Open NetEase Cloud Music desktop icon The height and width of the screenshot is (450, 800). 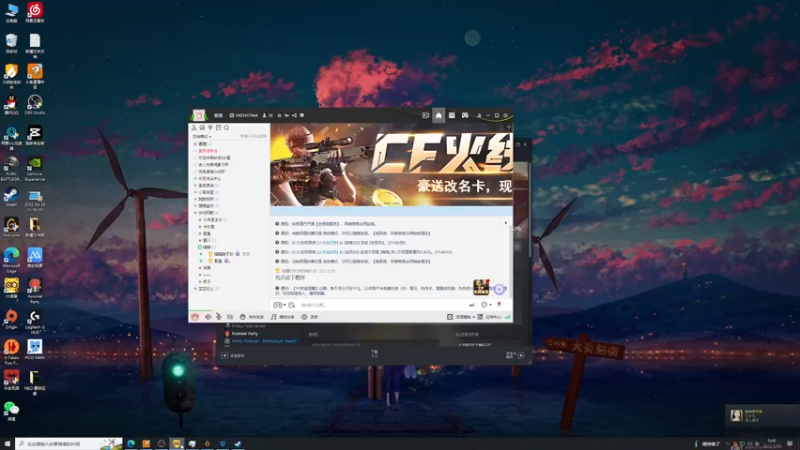pos(35,13)
